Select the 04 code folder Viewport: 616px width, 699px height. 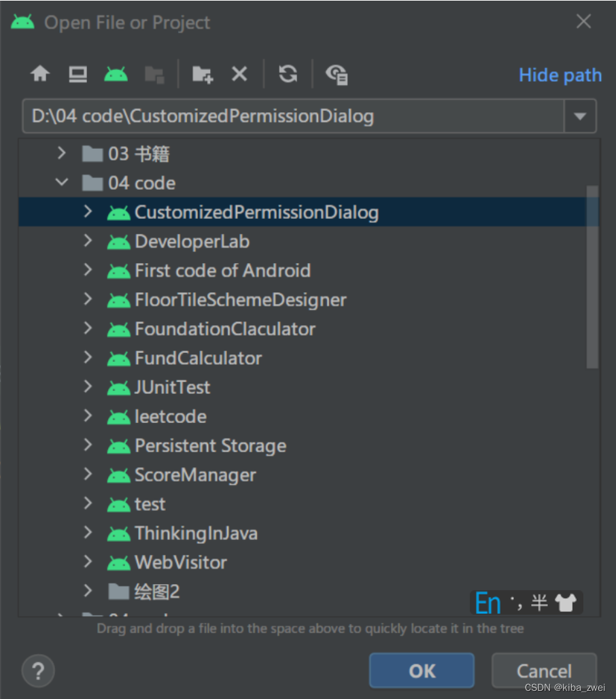(x=141, y=183)
